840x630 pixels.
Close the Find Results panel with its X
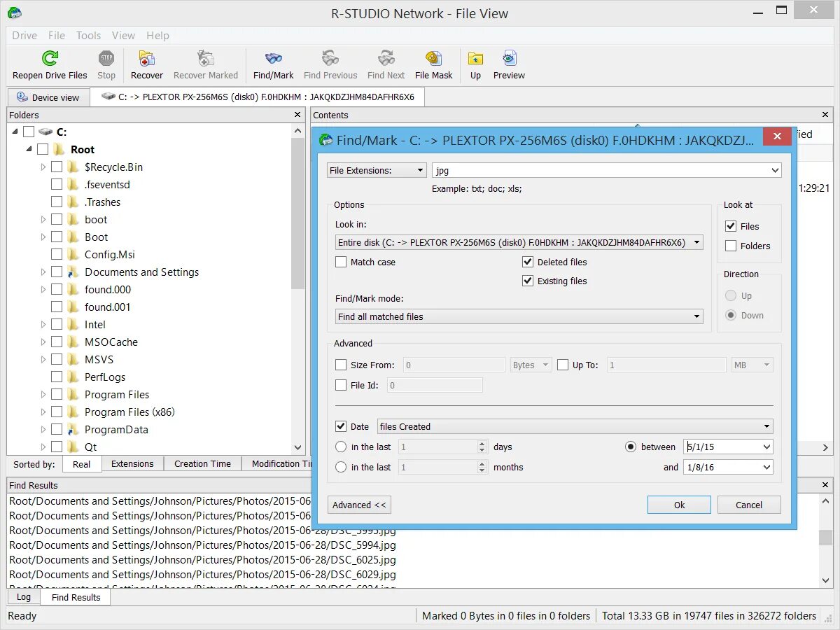click(x=825, y=485)
